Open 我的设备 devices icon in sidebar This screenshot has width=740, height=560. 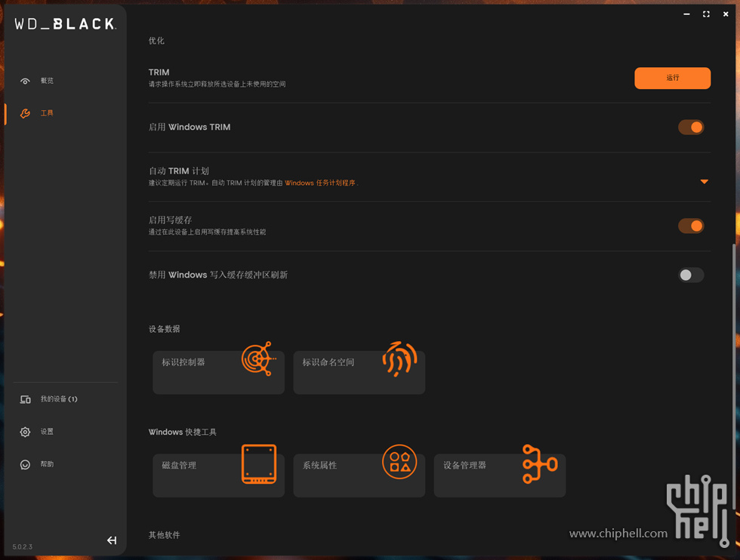pos(25,399)
